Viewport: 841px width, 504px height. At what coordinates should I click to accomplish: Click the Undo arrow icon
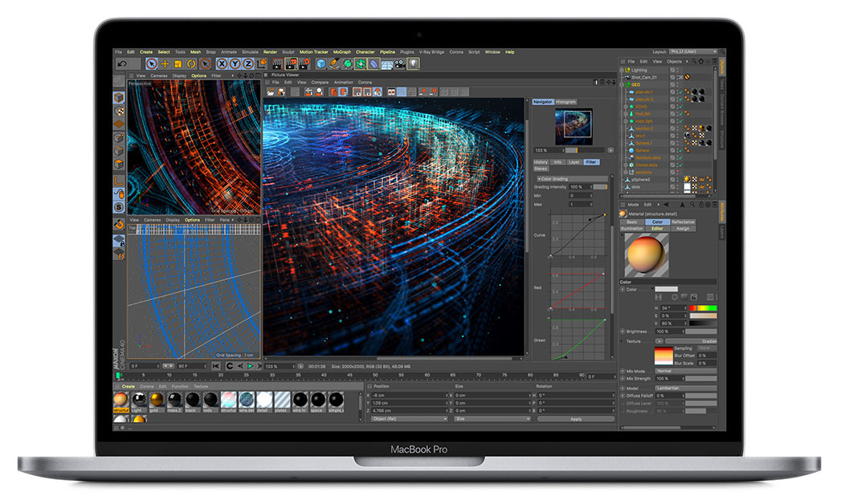[122, 63]
